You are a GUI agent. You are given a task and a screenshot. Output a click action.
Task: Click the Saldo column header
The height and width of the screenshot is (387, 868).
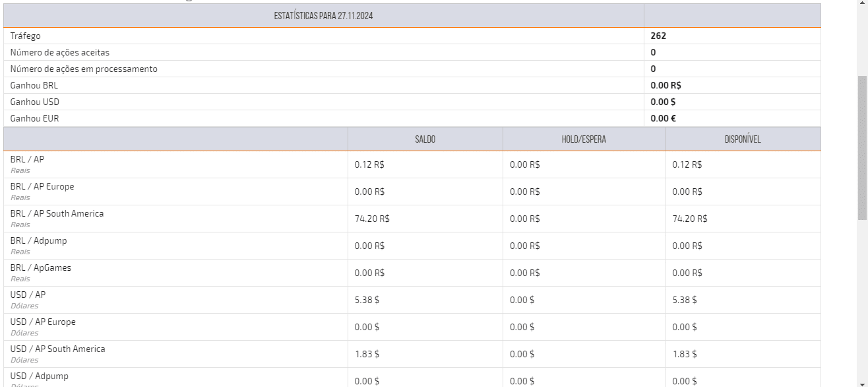point(425,139)
